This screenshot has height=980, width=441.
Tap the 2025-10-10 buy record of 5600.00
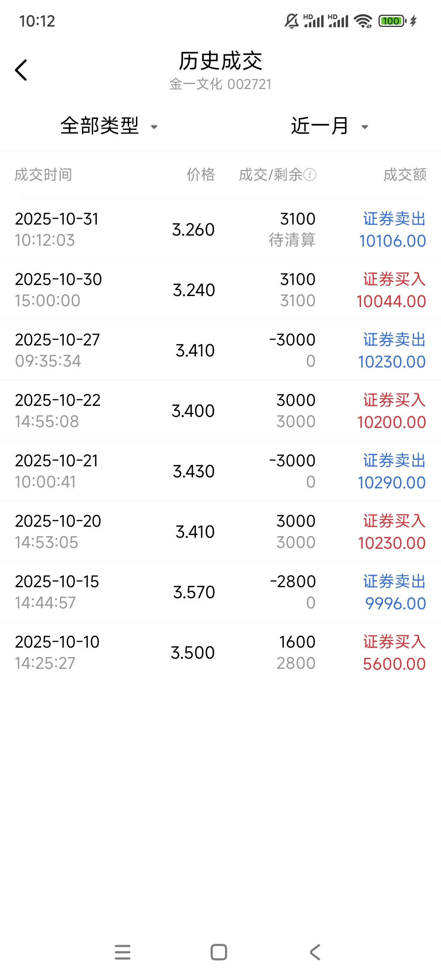(x=220, y=653)
